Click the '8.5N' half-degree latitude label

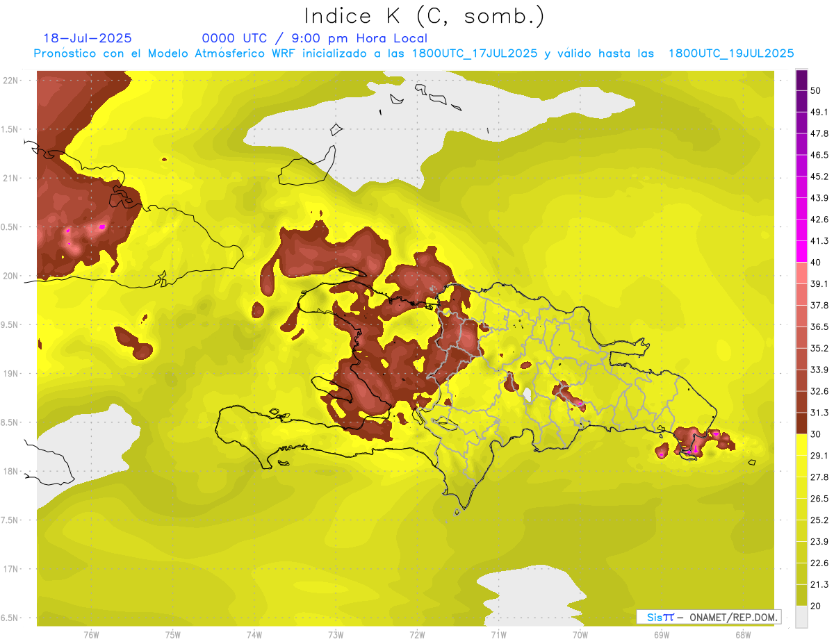pyautogui.click(x=10, y=422)
